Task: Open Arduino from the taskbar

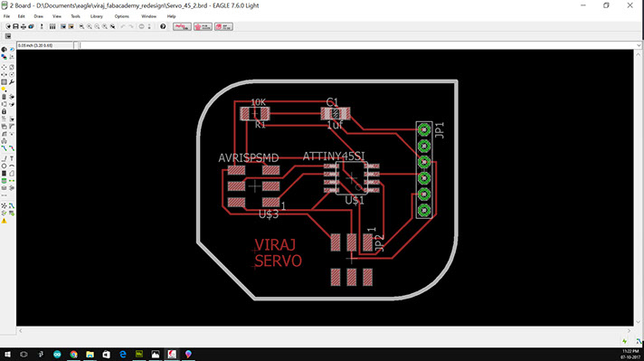Action: 57,354
